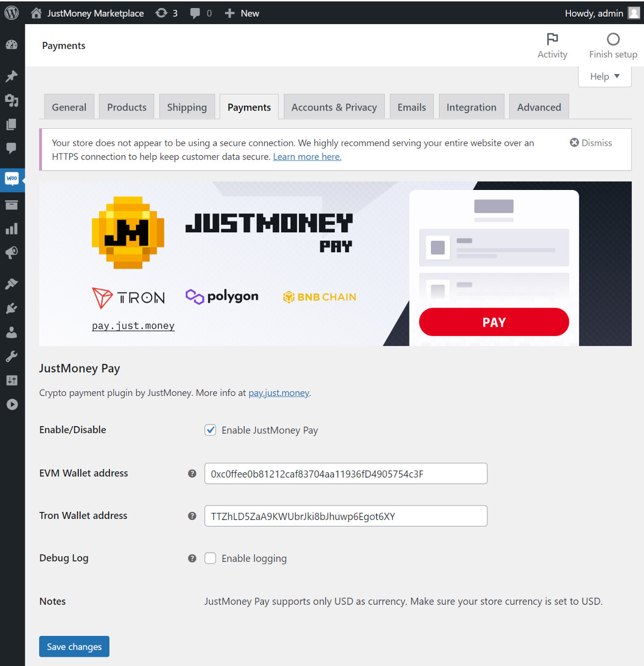Viewport: 644px width, 666px height.
Task: Open the Posts pin icon in the sidebar
Action: click(12, 76)
